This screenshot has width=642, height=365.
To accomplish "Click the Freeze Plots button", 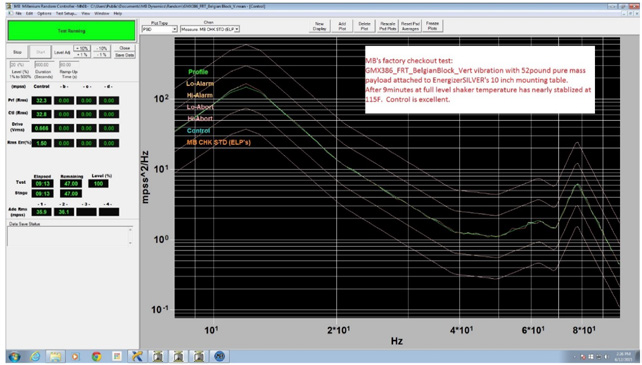I will pos(432,26).
